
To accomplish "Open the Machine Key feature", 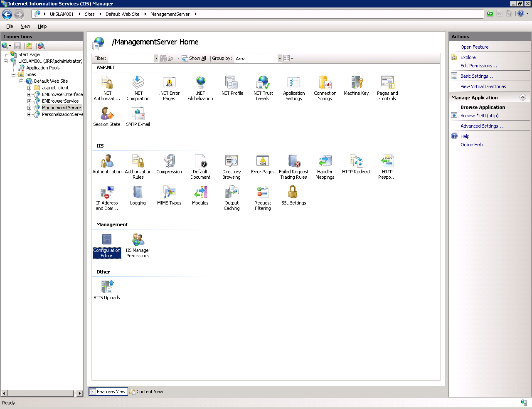I will [x=356, y=86].
